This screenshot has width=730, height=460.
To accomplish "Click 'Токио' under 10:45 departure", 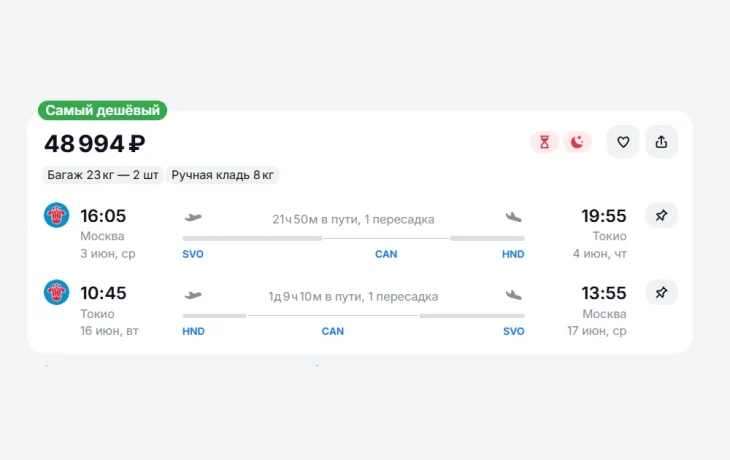I will pos(97,314).
